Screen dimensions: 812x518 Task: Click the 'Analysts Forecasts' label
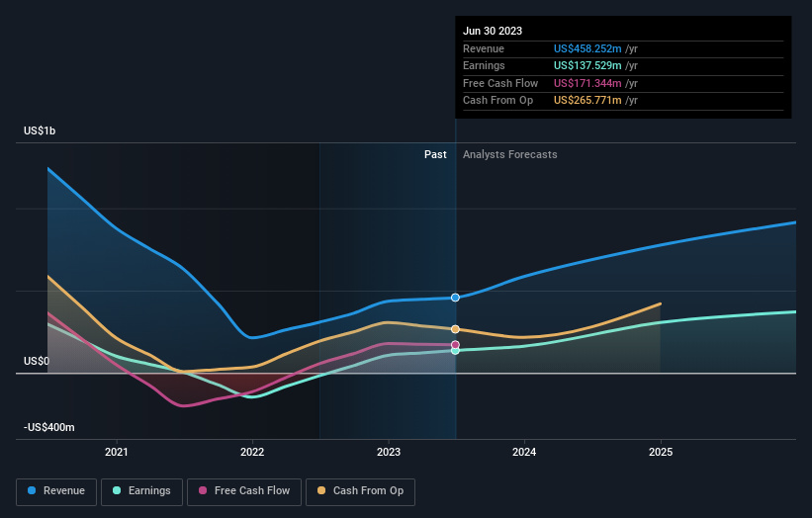510,154
